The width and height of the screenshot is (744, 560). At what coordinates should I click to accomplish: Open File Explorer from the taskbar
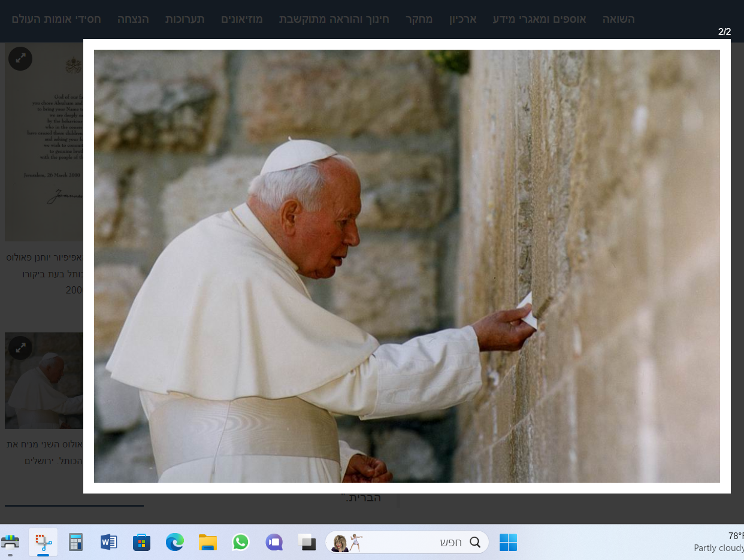coord(207,542)
